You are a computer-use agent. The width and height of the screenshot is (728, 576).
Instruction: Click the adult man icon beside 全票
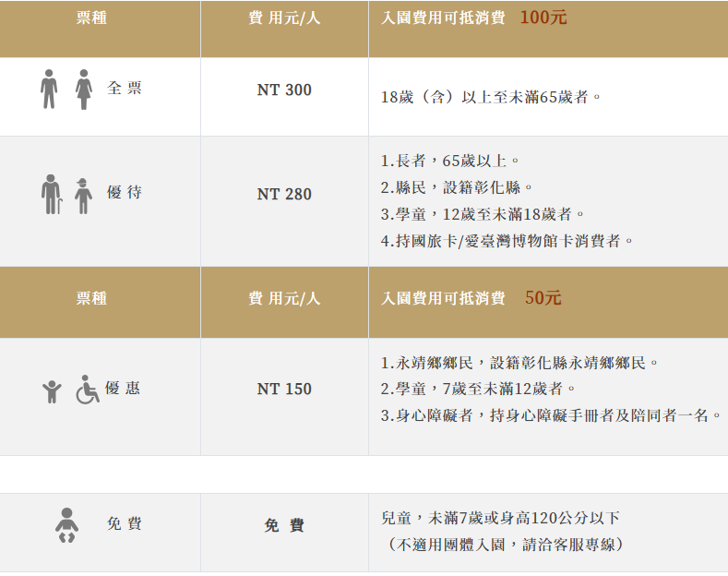coord(49,90)
